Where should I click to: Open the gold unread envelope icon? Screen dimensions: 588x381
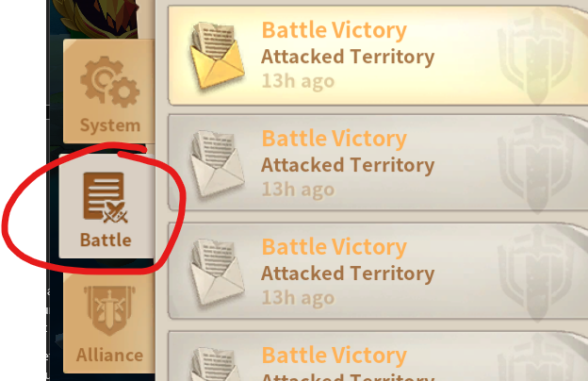[217, 56]
